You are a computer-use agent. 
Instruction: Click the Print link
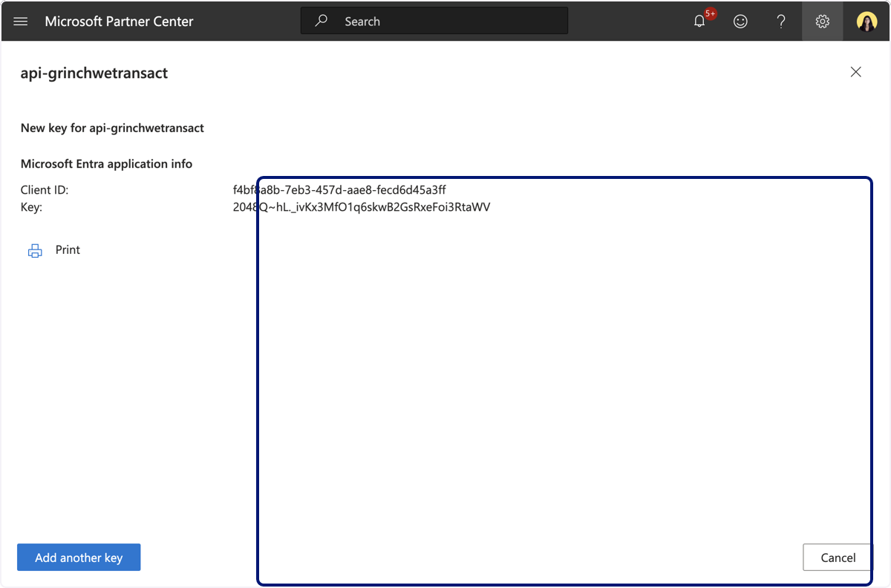(68, 250)
